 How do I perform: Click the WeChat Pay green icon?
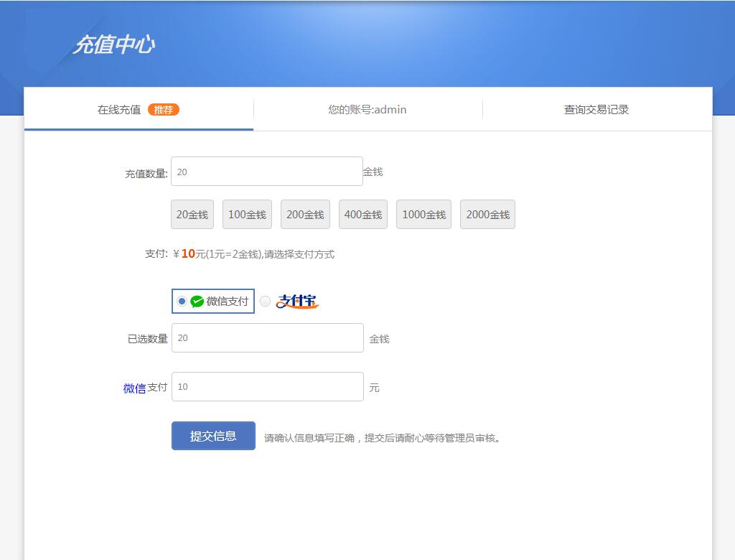195,301
